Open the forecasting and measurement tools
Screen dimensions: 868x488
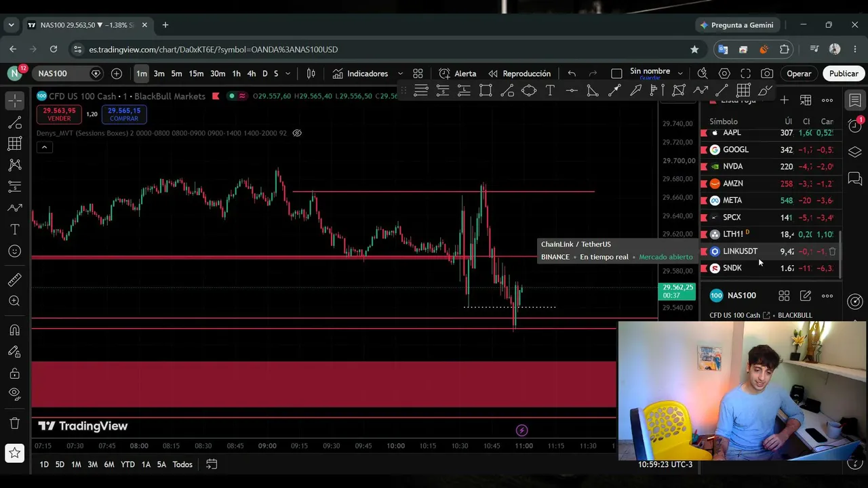15,186
